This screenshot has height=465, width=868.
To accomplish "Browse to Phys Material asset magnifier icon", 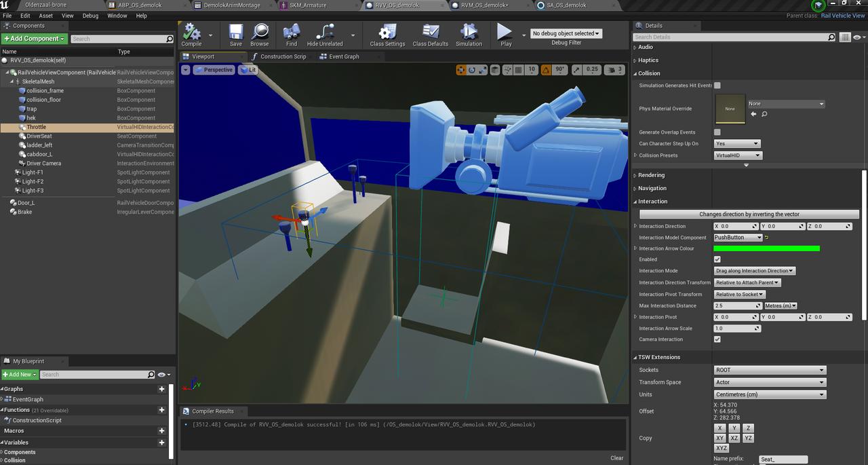I will [764, 114].
